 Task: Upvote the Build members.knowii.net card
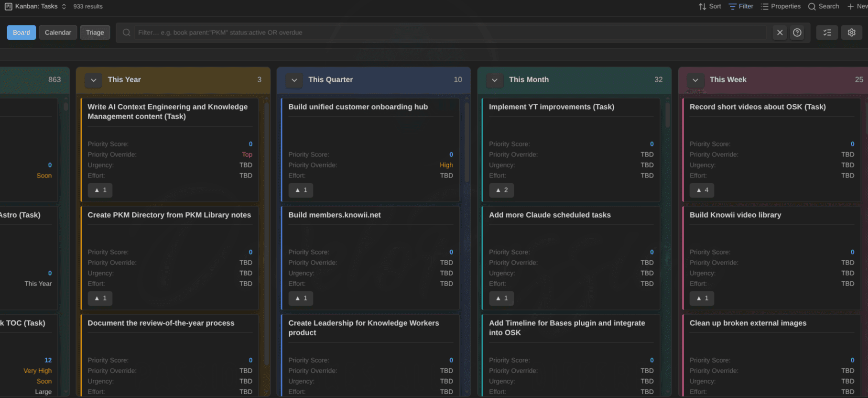point(301,298)
